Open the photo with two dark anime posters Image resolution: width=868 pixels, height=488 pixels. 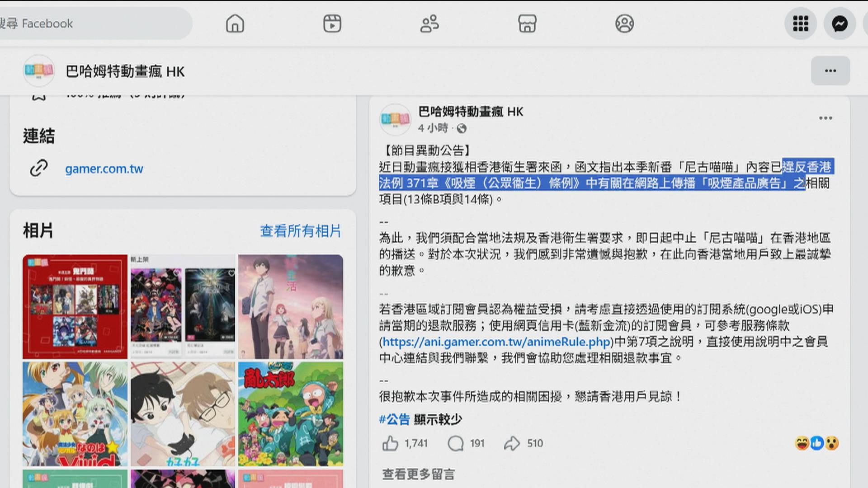pos(183,306)
